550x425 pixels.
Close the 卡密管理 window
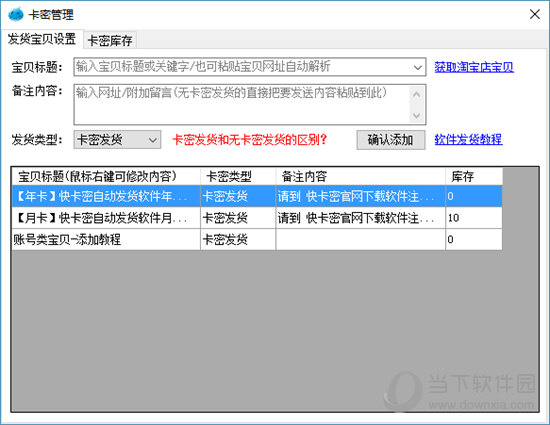[x=535, y=14]
